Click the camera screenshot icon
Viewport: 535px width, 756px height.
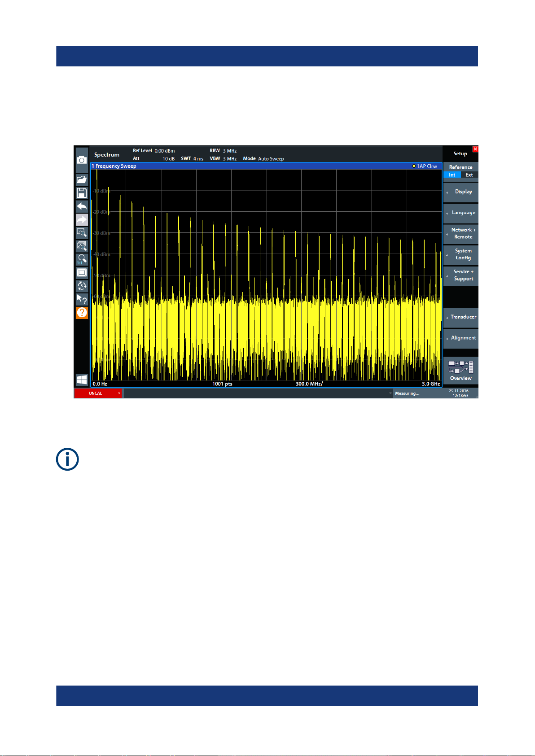click(82, 160)
